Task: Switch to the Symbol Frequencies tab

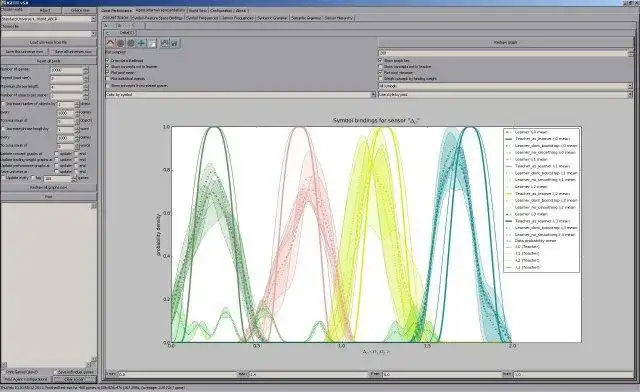Action: pyautogui.click(x=202, y=18)
